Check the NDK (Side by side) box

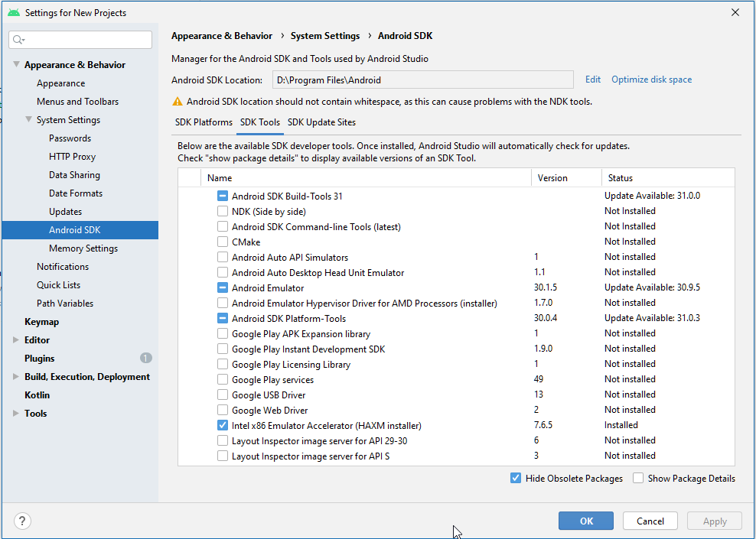coord(223,211)
